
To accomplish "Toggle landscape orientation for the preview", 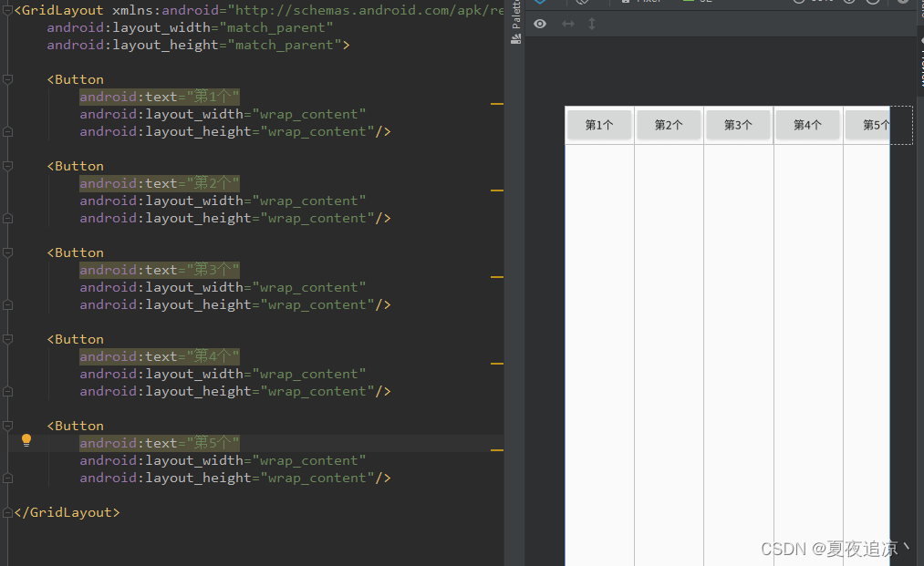I will coord(568,24).
